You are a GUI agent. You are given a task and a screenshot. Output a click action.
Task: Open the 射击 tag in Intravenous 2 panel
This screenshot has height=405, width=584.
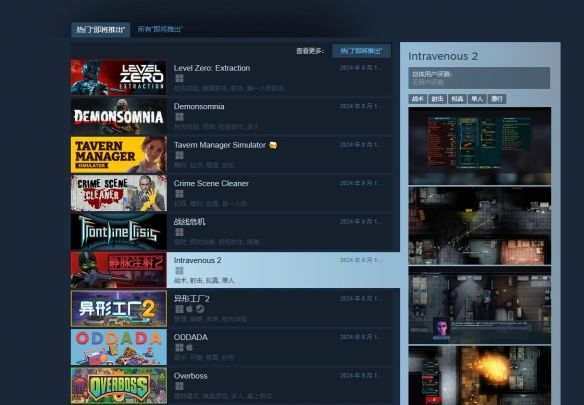click(x=437, y=99)
